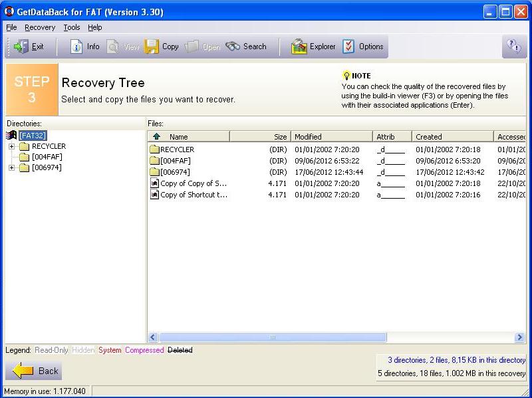Select the RECYCLER label in the directory tree
This screenshot has height=398, width=532.
(49, 146)
